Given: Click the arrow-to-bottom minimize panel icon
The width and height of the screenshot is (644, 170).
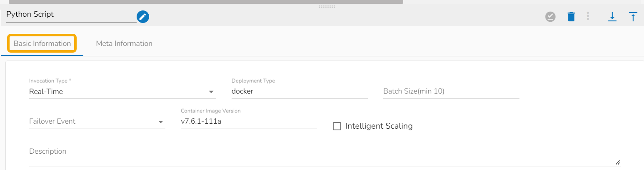Looking at the screenshot, I should tap(612, 17).
